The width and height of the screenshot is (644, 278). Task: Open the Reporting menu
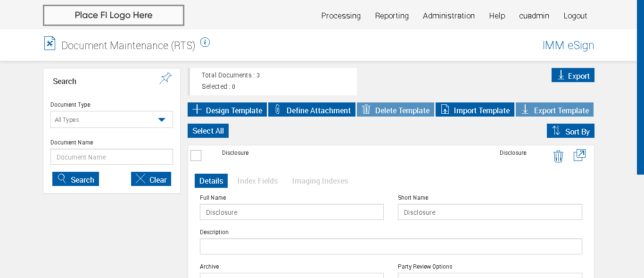pos(392,16)
